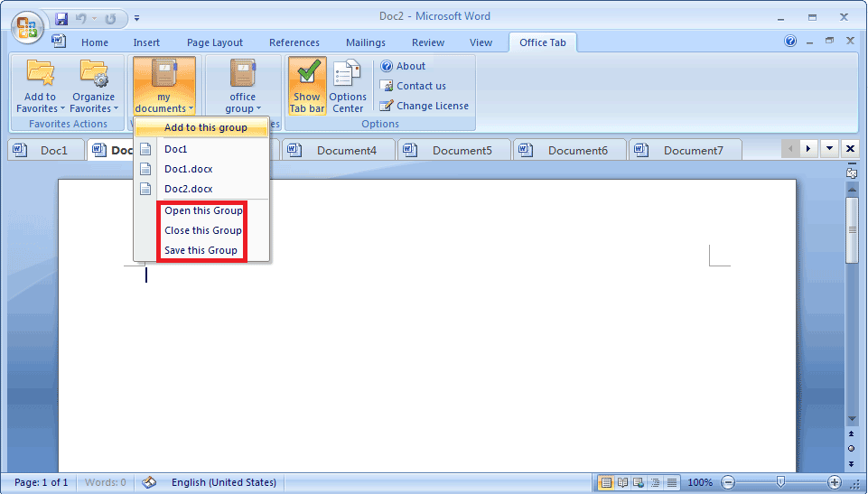Open Add to Favorites dropdown
This screenshot has height=494, width=868.
[x=41, y=86]
